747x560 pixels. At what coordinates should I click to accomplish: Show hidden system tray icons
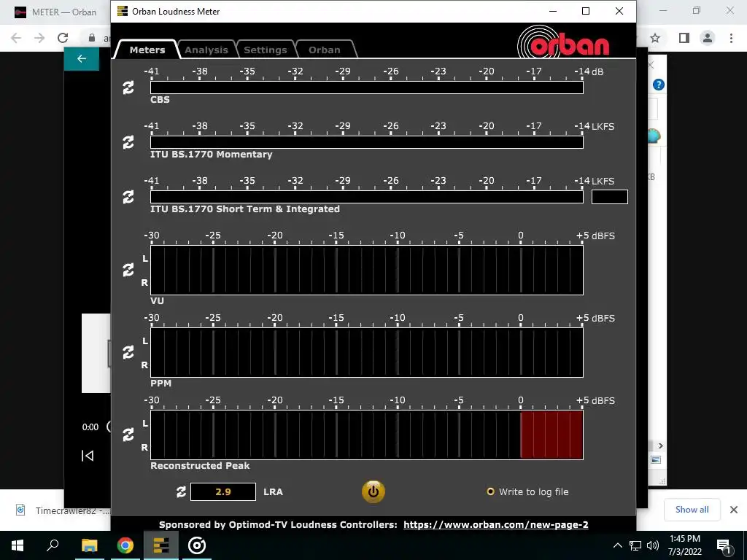click(x=617, y=545)
